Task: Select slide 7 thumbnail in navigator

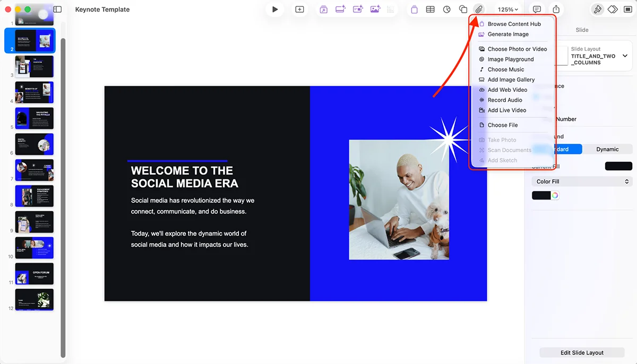Action: (35, 170)
